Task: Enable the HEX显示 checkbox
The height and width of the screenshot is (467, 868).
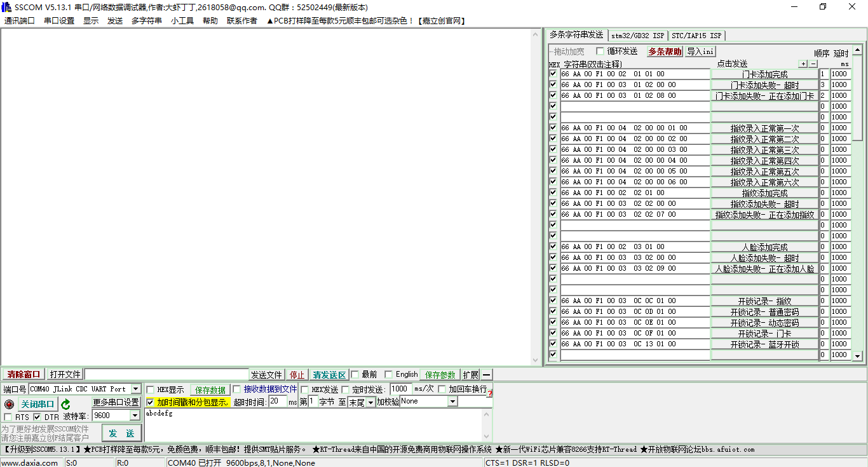Action: click(151, 389)
